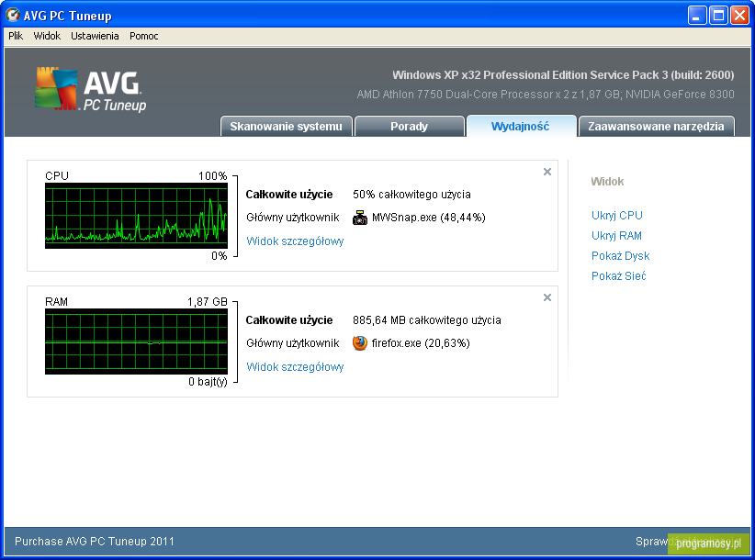Click the firefox.exe (20,63%) text
Screen dimensions: 755x560
pos(421,343)
